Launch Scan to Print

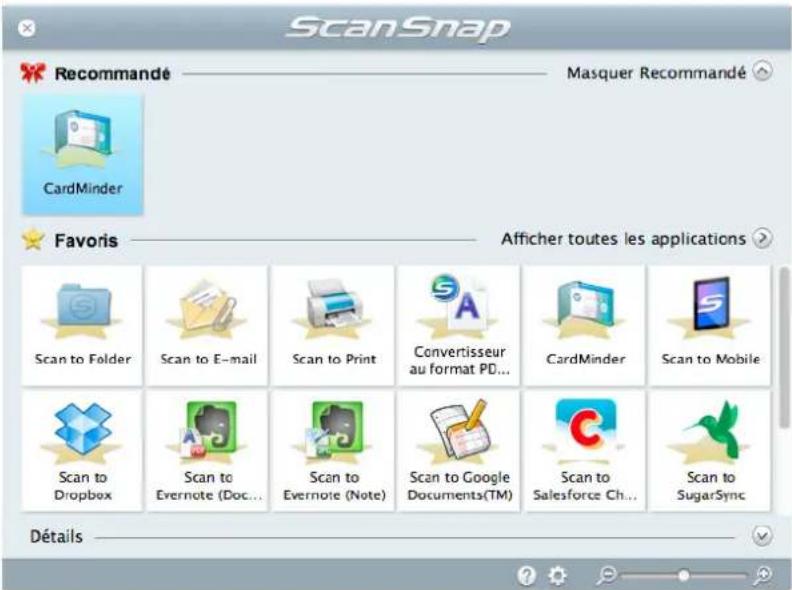coord(333,325)
